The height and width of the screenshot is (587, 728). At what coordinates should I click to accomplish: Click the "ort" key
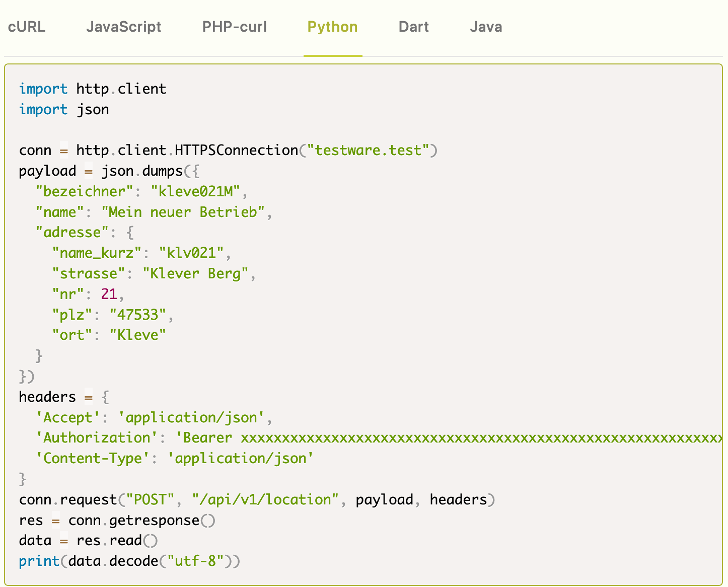point(72,335)
